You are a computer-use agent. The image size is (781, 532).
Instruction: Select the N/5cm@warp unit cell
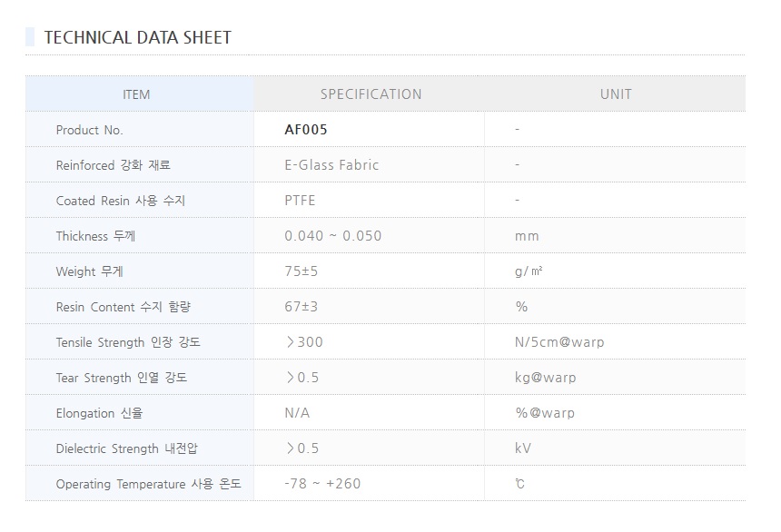[x=559, y=342]
